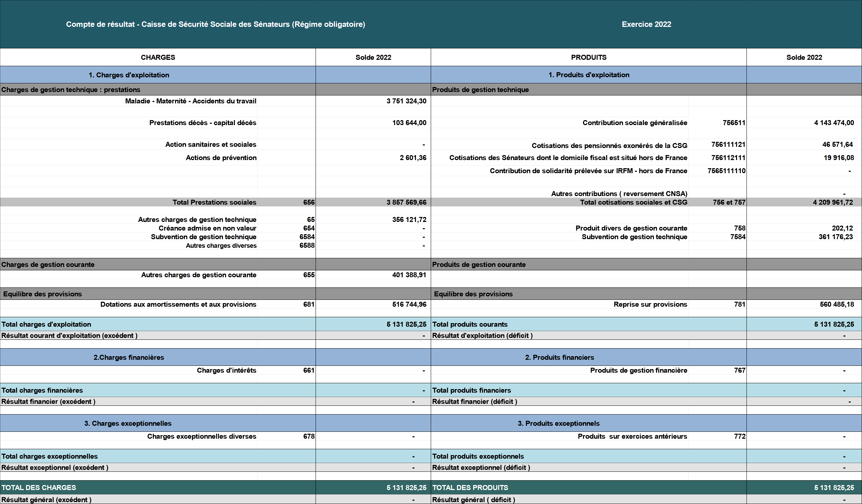Screen dimensions: 862x504
Task: Click the Total charges d'exploitation row label
Action: [46, 324]
